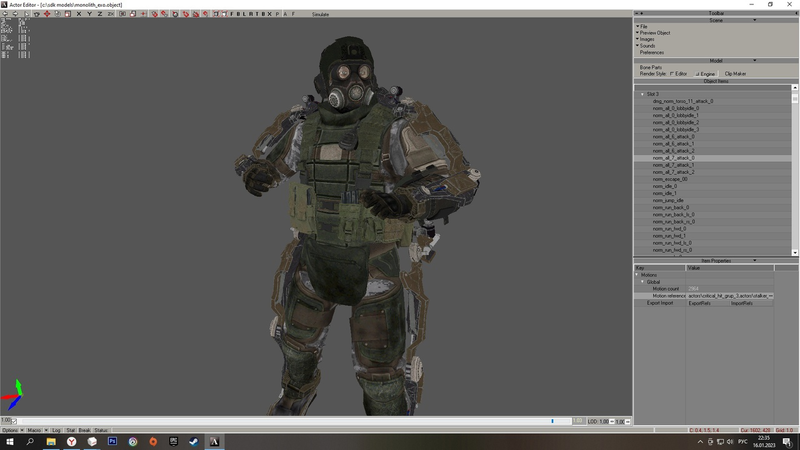Select motion norm_escape_00
Image resolution: width=800 pixels, height=450 pixels.
pyautogui.click(x=669, y=179)
